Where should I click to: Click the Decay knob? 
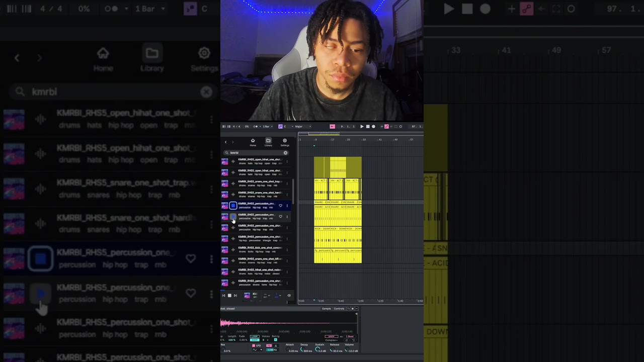tap(302, 349)
